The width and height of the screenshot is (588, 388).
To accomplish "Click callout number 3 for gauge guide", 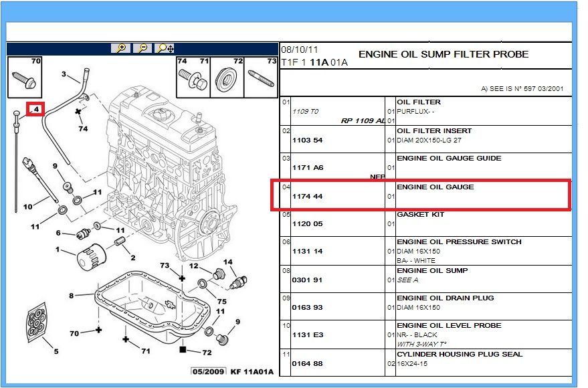I will [64, 74].
